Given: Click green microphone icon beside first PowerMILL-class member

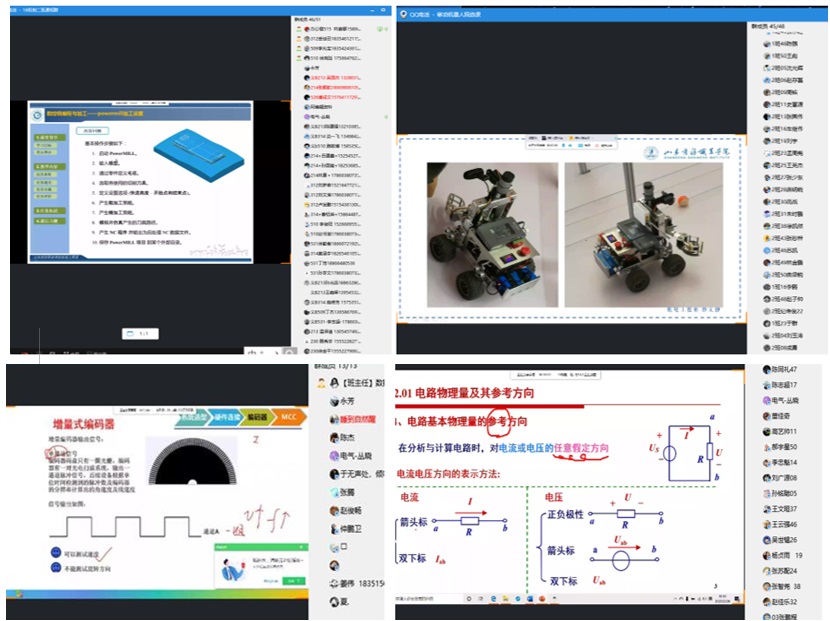Looking at the screenshot, I should pos(382,30).
